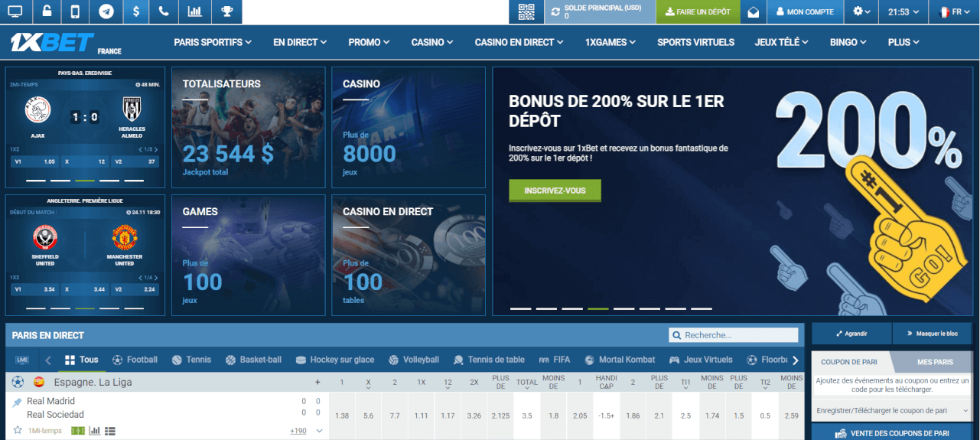Open the Casino en Direct tile

pyautogui.click(x=409, y=255)
